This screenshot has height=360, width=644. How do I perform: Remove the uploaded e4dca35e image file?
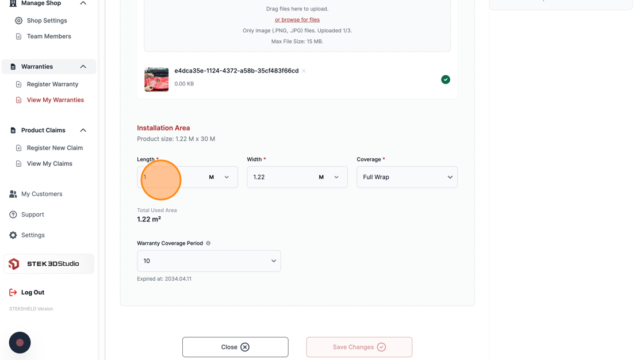coord(304,71)
